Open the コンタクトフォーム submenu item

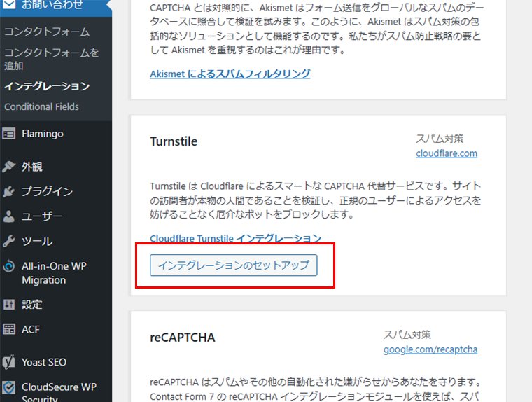pyautogui.click(x=47, y=32)
